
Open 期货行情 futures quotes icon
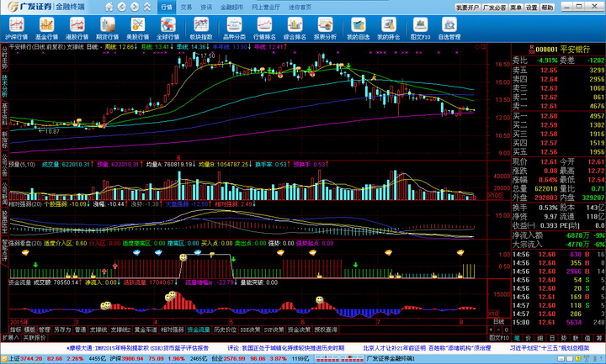[107, 29]
